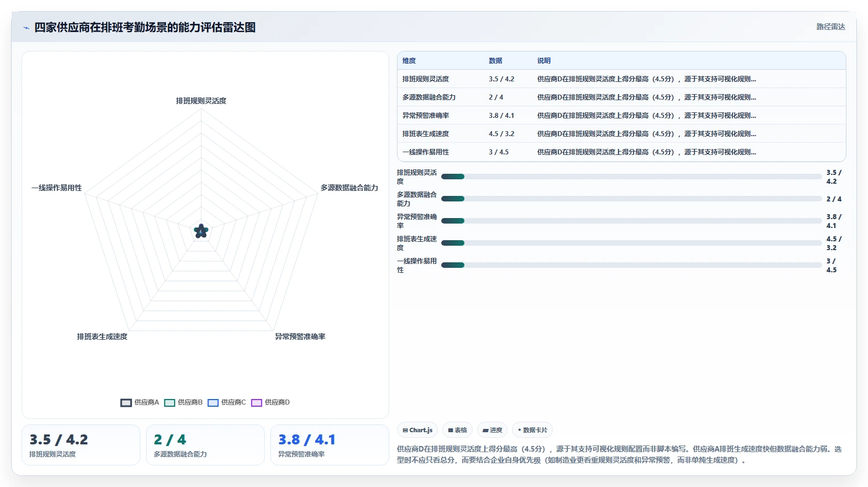Click the 数据卡片 tag chip
Viewport: 868px width, 487px height.
(532, 430)
